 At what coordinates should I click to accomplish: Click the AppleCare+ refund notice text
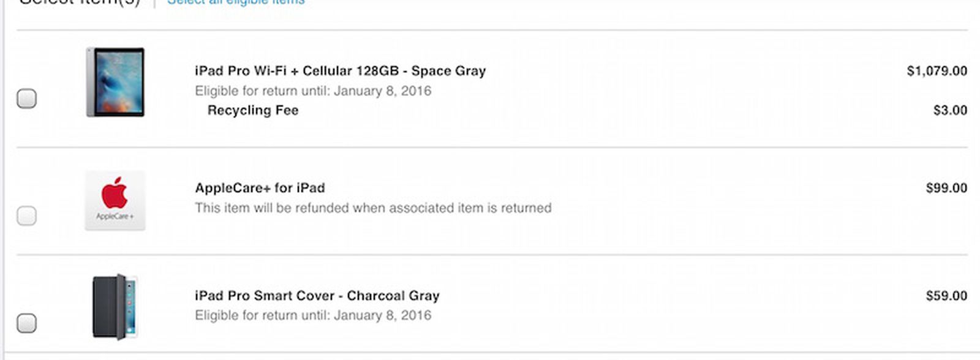[x=373, y=208]
